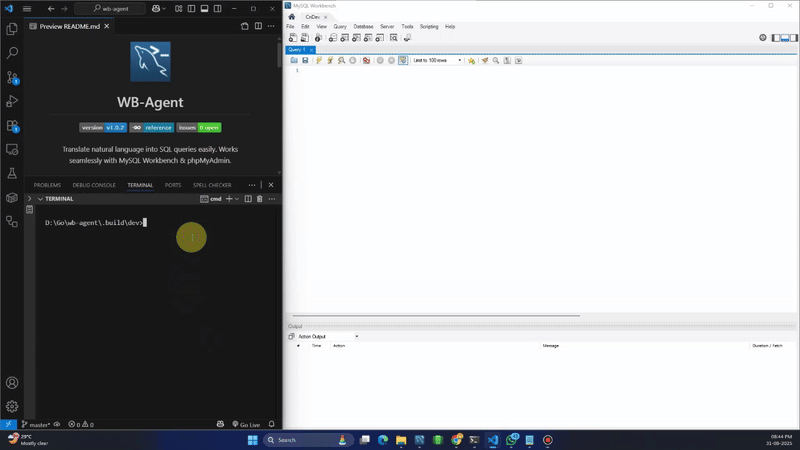Execute statement under cursor lightning icon
The height and width of the screenshot is (450, 800).
click(330, 60)
